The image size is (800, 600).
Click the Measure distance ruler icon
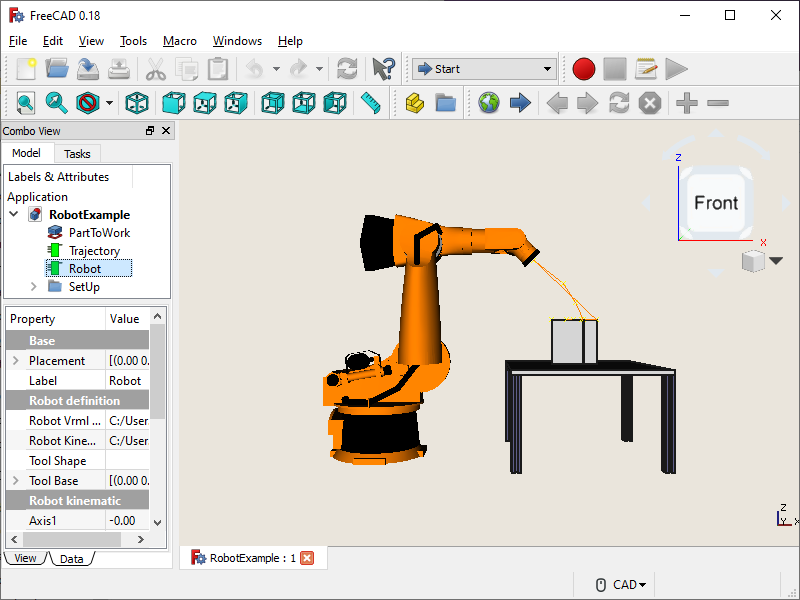click(x=371, y=103)
